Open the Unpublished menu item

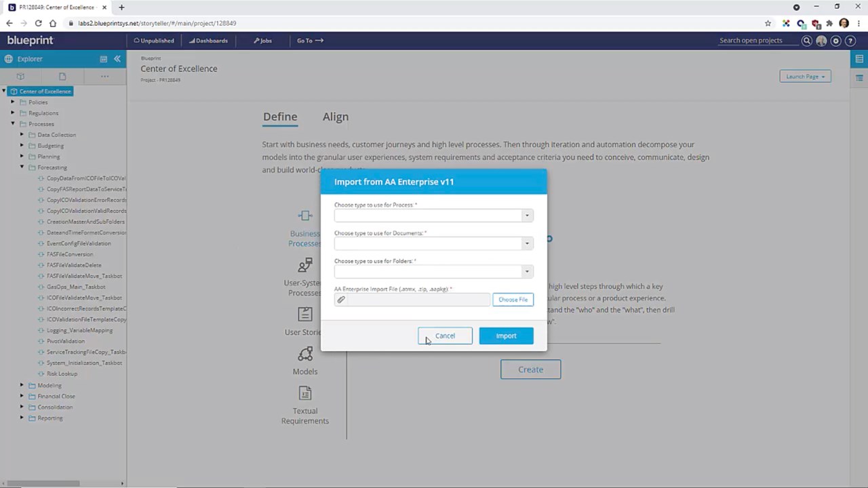[x=154, y=41]
